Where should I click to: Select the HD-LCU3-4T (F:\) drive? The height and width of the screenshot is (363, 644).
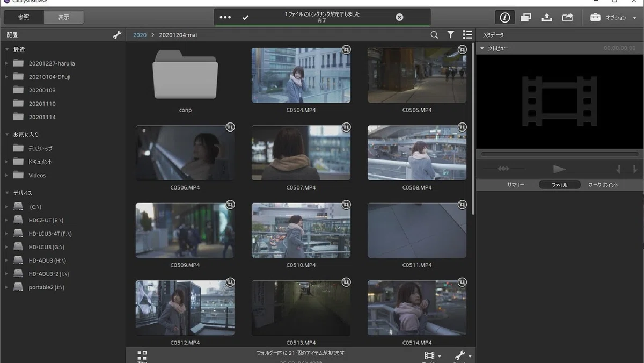(x=50, y=234)
